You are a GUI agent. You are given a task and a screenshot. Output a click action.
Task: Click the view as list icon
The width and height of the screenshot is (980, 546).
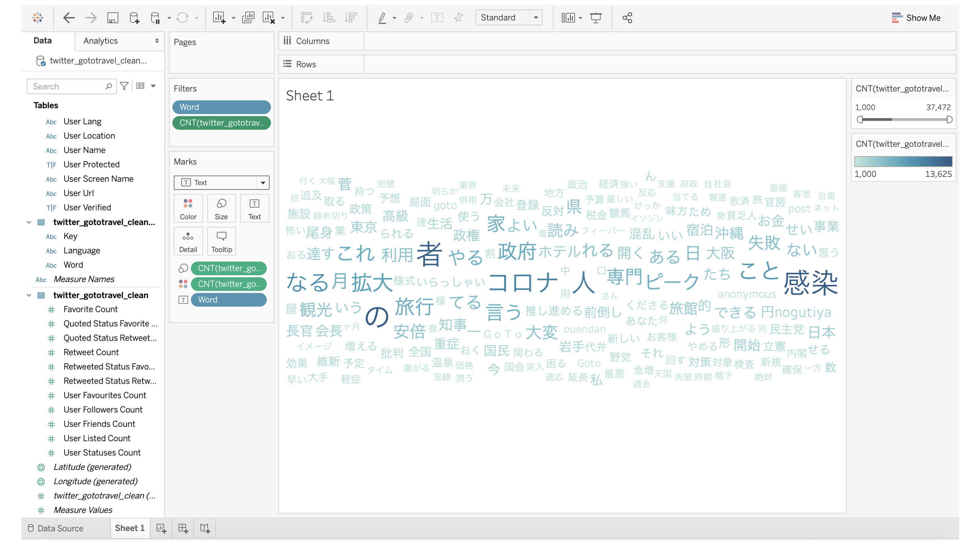pyautogui.click(x=140, y=86)
